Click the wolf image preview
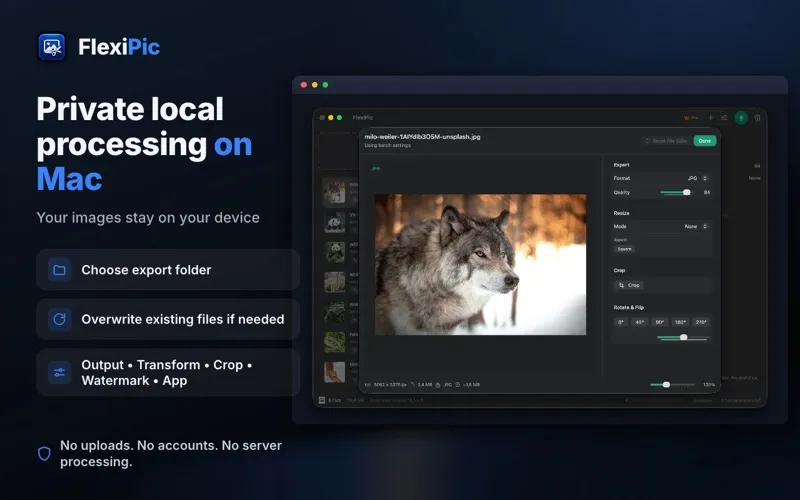800x500 pixels. [x=480, y=264]
